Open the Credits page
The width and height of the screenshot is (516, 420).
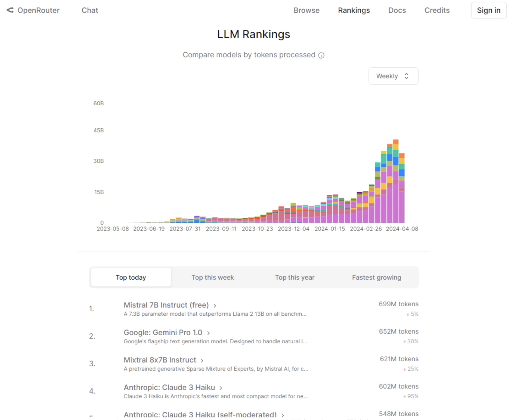tap(437, 10)
